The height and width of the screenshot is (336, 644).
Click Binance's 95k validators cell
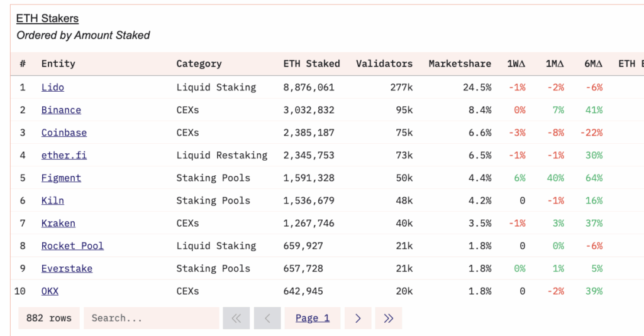click(x=404, y=110)
